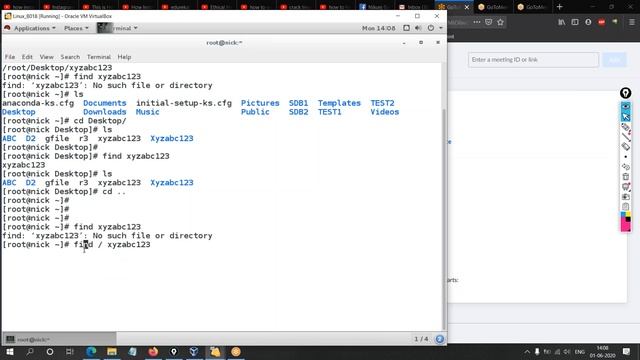Image resolution: width=640 pixels, height=360 pixels.
Task: Open the terminal Help menu
Action: pos(124,57)
